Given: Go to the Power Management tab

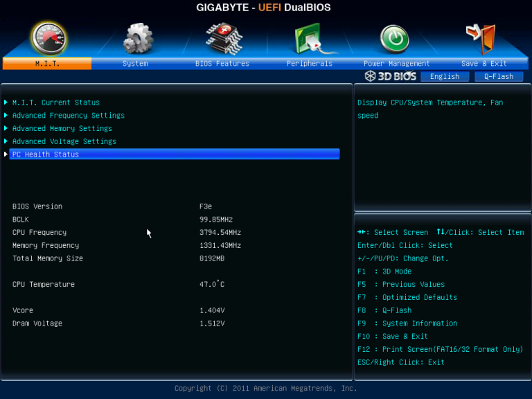Looking at the screenshot, I should tap(397, 64).
